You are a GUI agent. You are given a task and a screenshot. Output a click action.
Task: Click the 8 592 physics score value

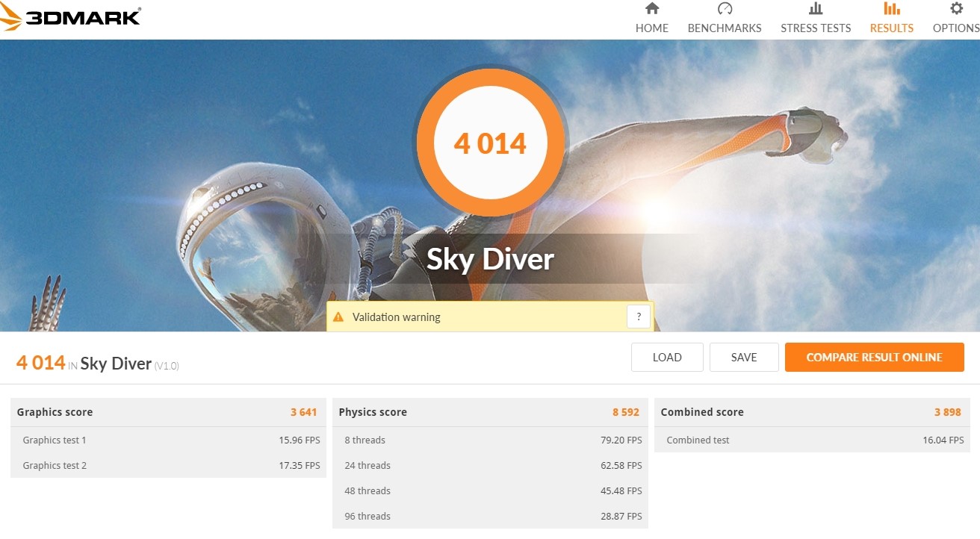[x=626, y=412]
